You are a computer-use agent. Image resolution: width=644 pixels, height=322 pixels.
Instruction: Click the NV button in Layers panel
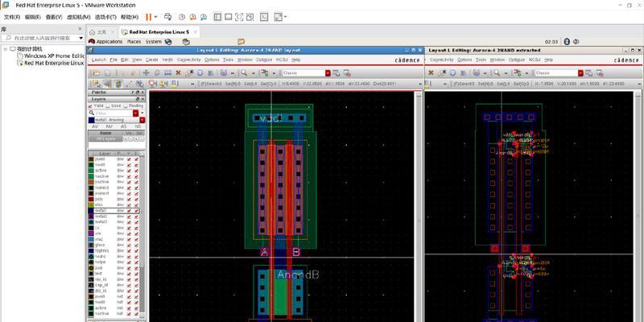pyautogui.click(x=109, y=127)
